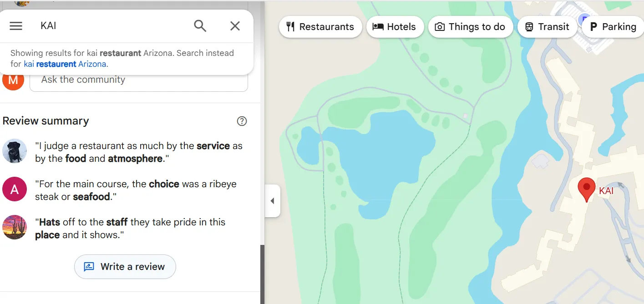Click the Transit train icon
This screenshot has width=644, height=304.
click(x=529, y=27)
